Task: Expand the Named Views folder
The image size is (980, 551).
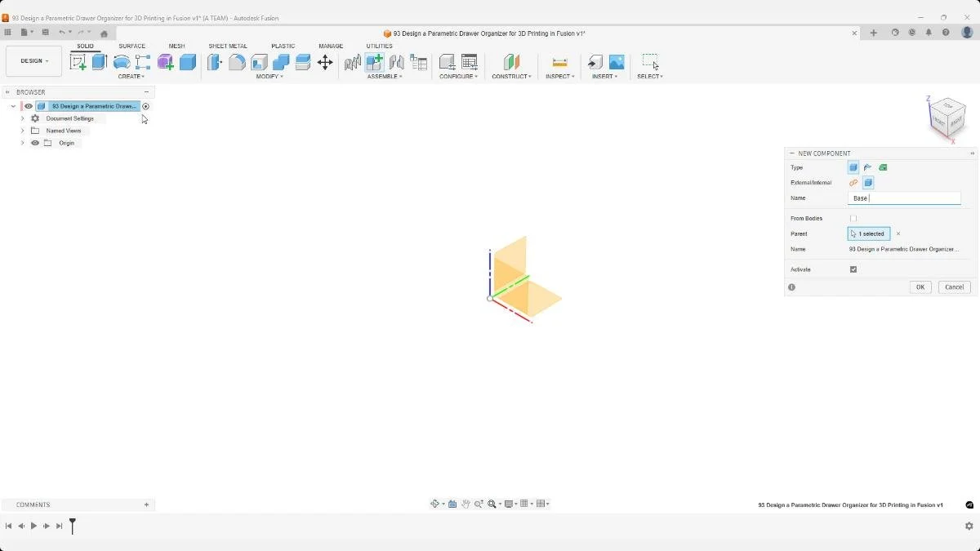Action: 22,131
